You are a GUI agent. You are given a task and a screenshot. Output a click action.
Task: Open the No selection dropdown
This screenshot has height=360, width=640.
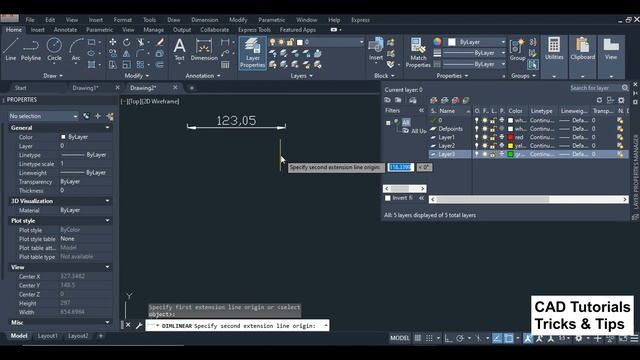coord(43,116)
